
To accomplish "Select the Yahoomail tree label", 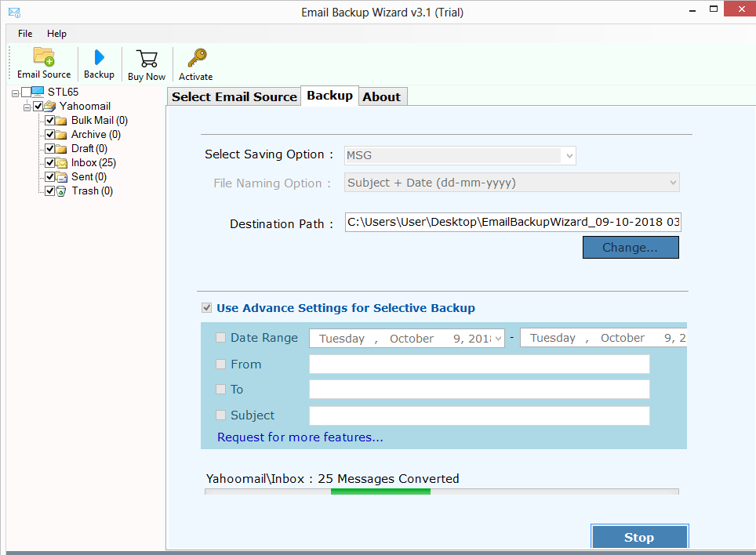I will pos(85,106).
